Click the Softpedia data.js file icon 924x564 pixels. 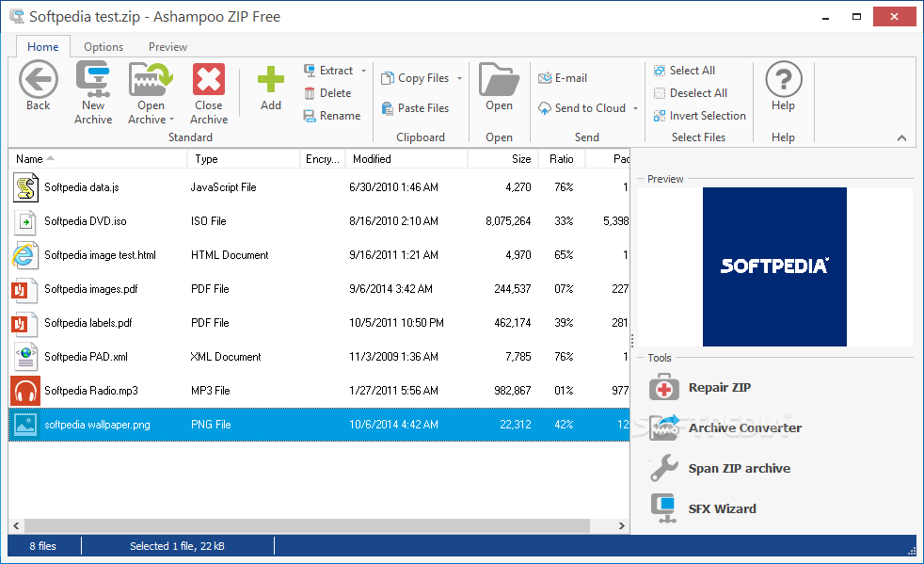(x=25, y=187)
